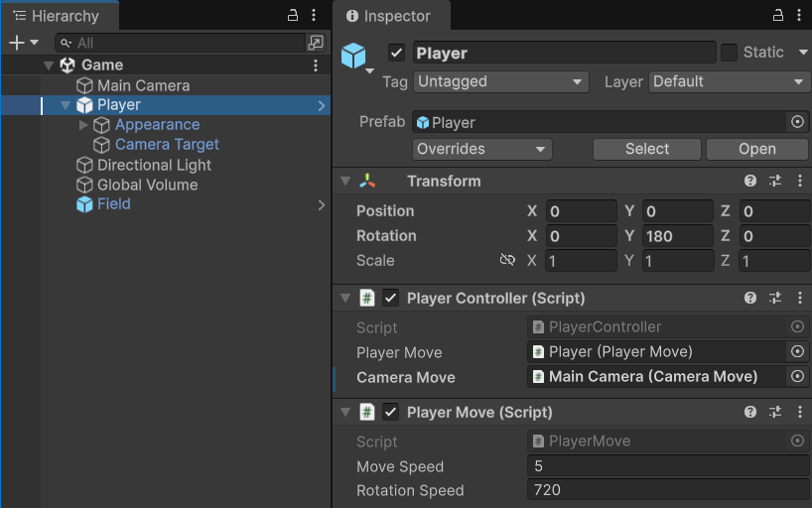Screen dimensions: 812x508
Task: Lock the Hierarchy panel
Action: (293, 15)
